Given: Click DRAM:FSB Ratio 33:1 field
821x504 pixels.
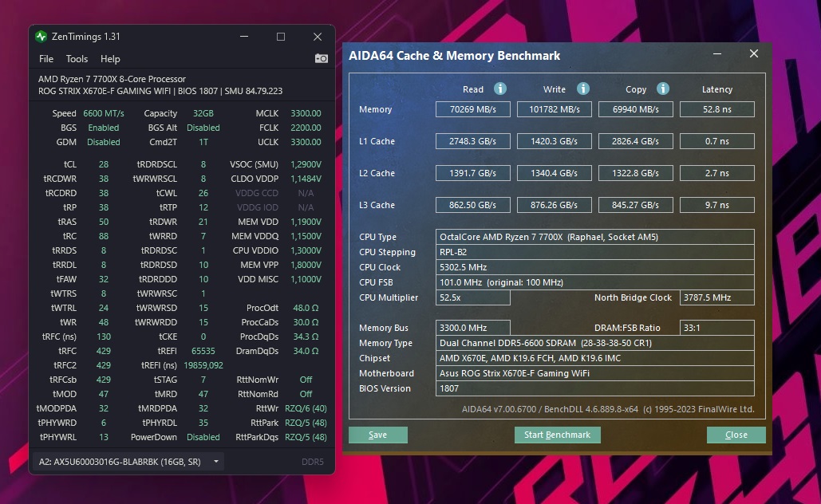Looking at the screenshot, I should point(716,328).
